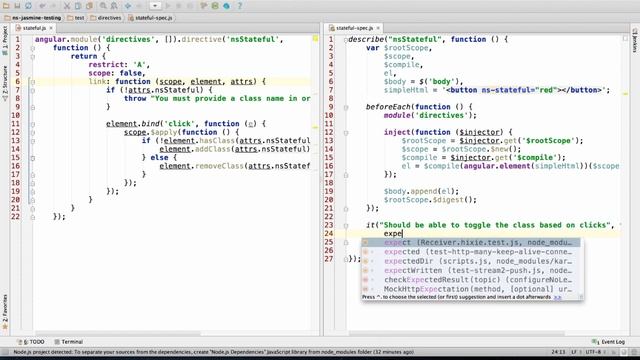This screenshot has width=640, height=360.
Task: Click the blue Back navigation toolbar icon
Action: tap(128, 6)
